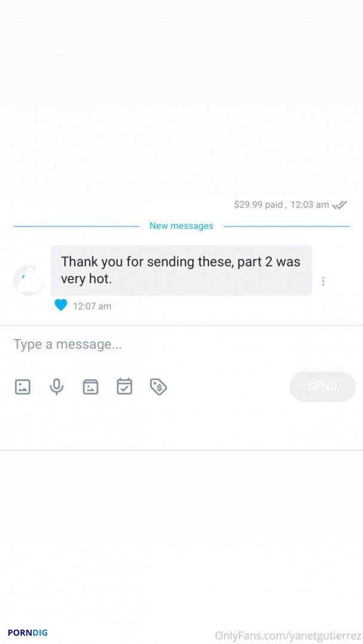Screen dimensions: 363x644
Task: Click the "New messages" divider label
Action: pyautogui.click(x=181, y=226)
